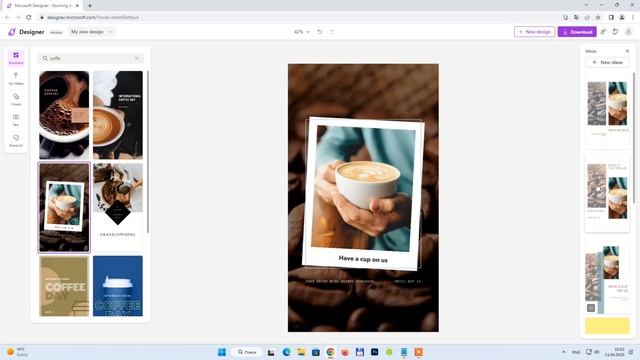Clear the template search field

tap(137, 58)
